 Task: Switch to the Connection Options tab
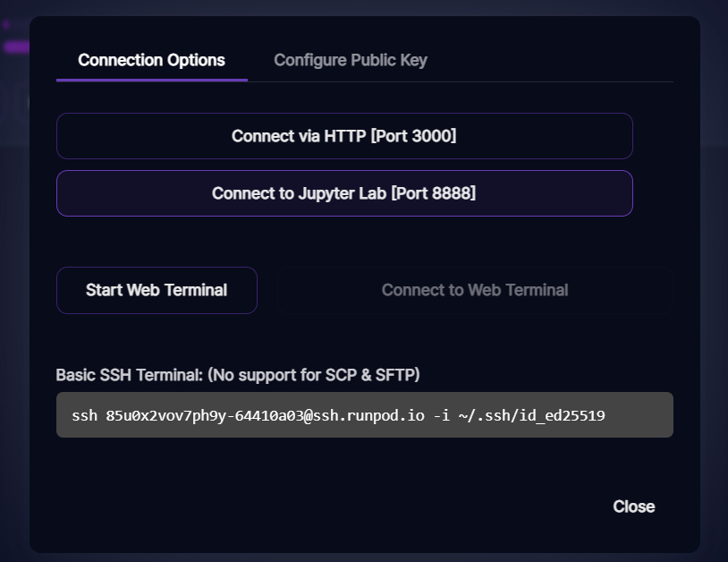tap(151, 61)
